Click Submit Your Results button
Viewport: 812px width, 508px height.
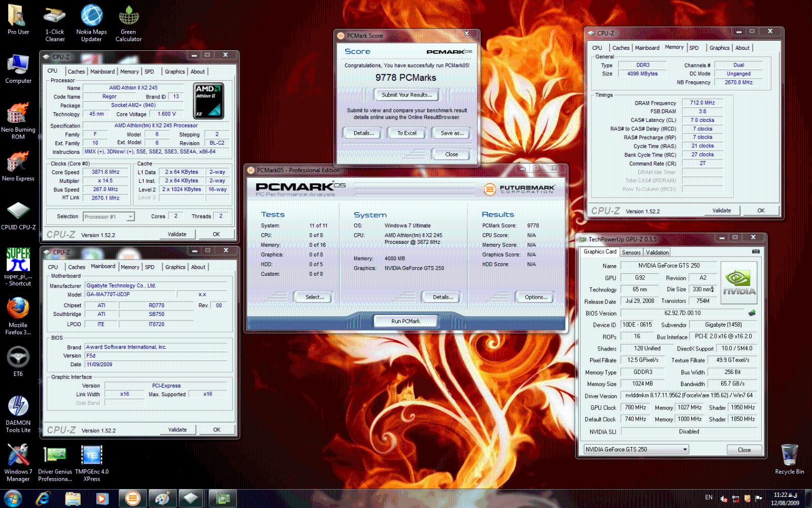pos(407,95)
